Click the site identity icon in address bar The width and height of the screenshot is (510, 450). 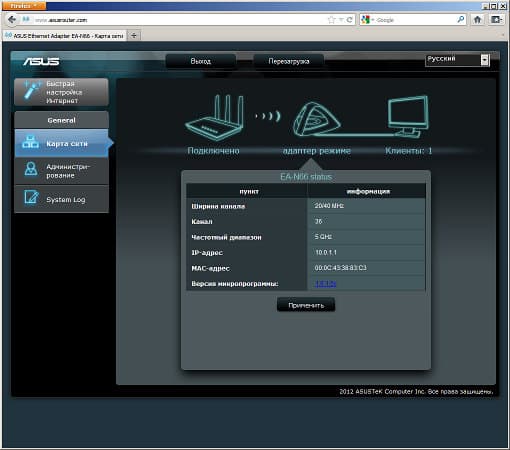(26, 20)
